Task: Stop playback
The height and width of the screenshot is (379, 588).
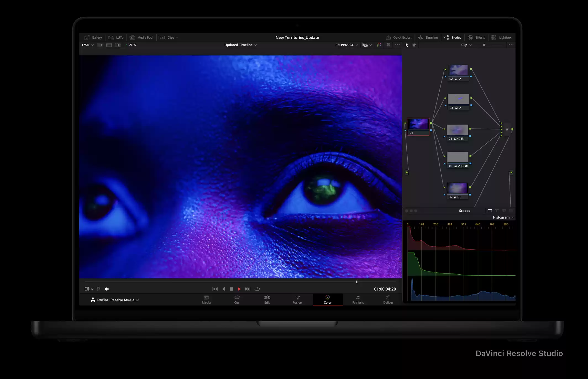Action: (x=231, y=289)
